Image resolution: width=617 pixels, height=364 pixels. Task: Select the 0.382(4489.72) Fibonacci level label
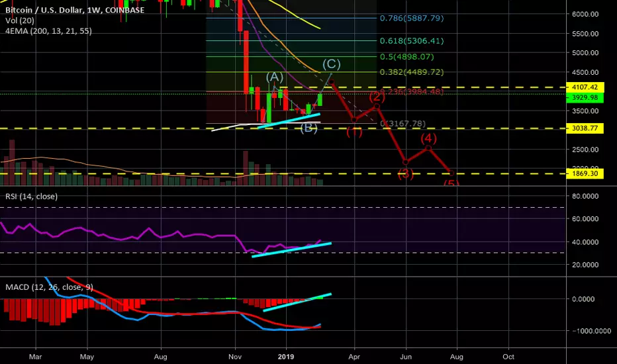[x=412, y=72]
